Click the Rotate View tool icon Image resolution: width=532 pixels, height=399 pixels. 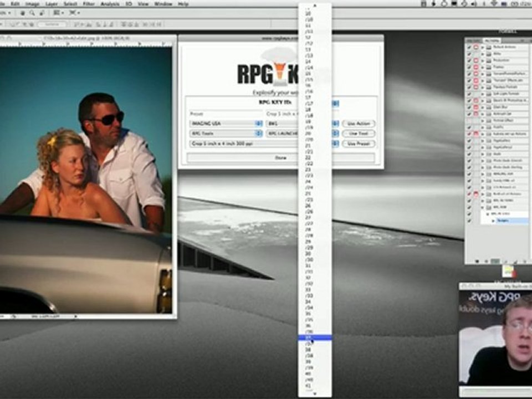click(42, 13)
